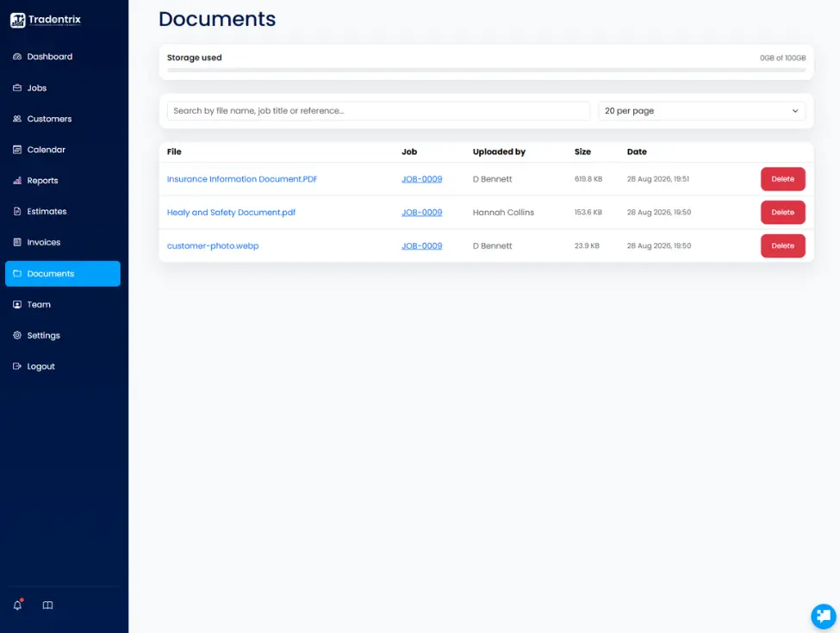Click the document search field
840x633 pixels.
coord(379,111)
